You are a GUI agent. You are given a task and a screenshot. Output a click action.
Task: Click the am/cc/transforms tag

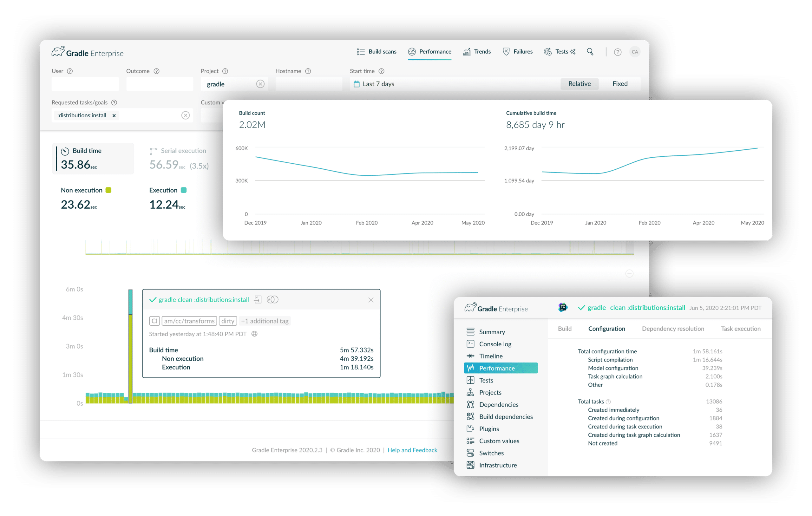click(x=189, y=321)
